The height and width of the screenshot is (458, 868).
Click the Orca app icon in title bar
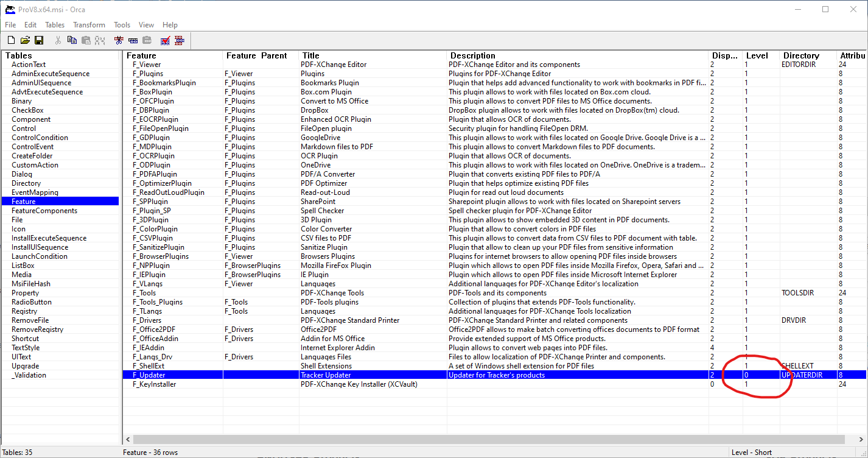[10, 9]
